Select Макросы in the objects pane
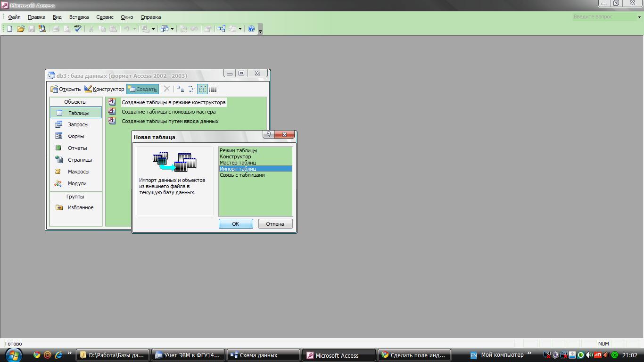The image size is (644, 362). [75, 172]
